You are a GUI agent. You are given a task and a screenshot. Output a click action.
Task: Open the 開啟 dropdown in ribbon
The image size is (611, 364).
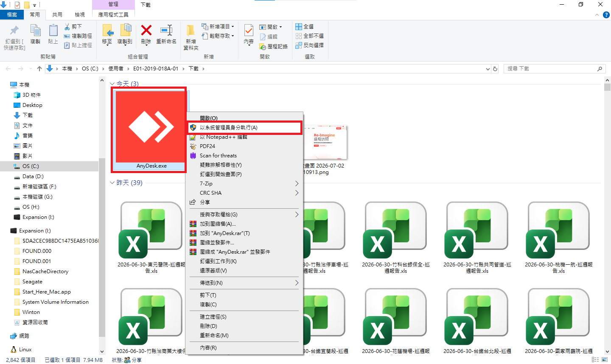(271, 27)
